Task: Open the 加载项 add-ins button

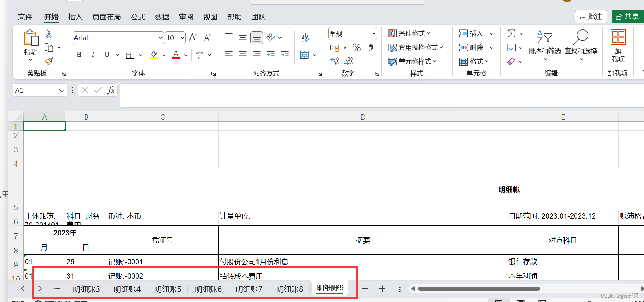Action: pyautogui.click(x=618, y=46)
